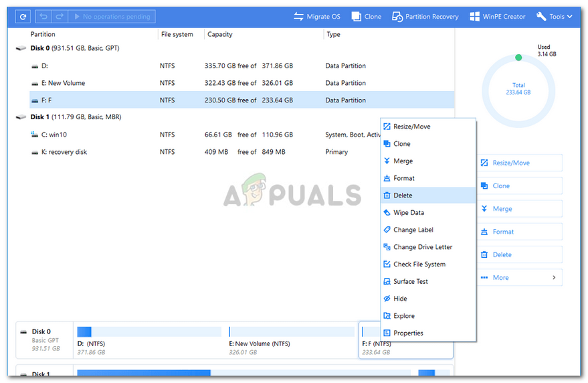Screen dimensions: 588x383
Task: Choose Hide from the context menu
Action: pos(428,299)
